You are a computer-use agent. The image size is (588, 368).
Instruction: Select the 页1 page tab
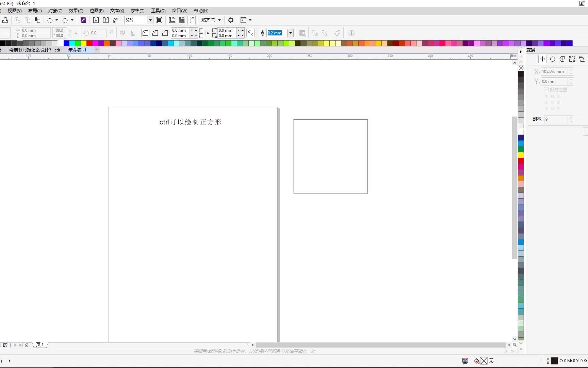click(40, 345)
